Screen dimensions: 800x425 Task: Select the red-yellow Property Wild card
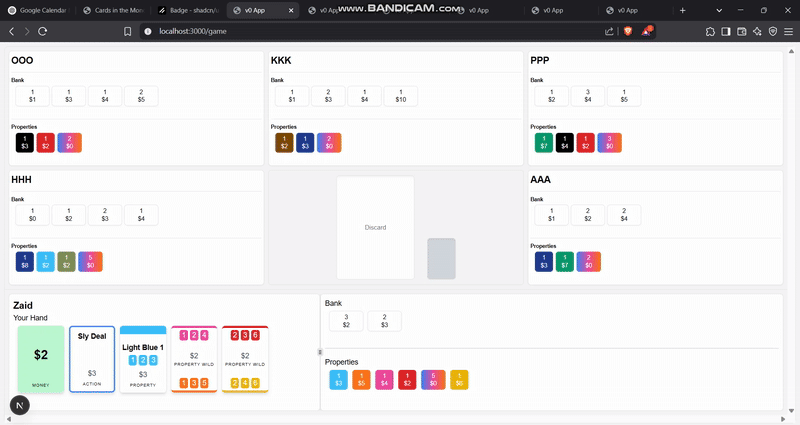pos(245,359)
